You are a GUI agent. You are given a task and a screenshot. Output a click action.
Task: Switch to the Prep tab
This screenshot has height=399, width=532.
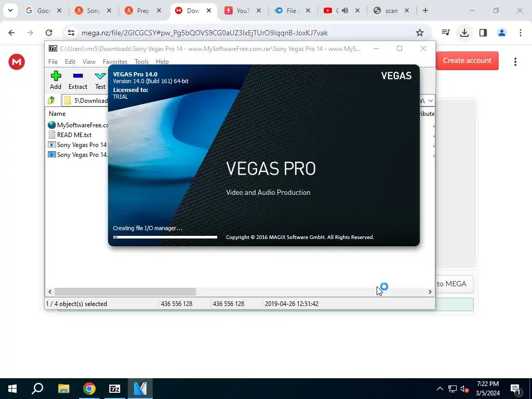coord(143,11)
